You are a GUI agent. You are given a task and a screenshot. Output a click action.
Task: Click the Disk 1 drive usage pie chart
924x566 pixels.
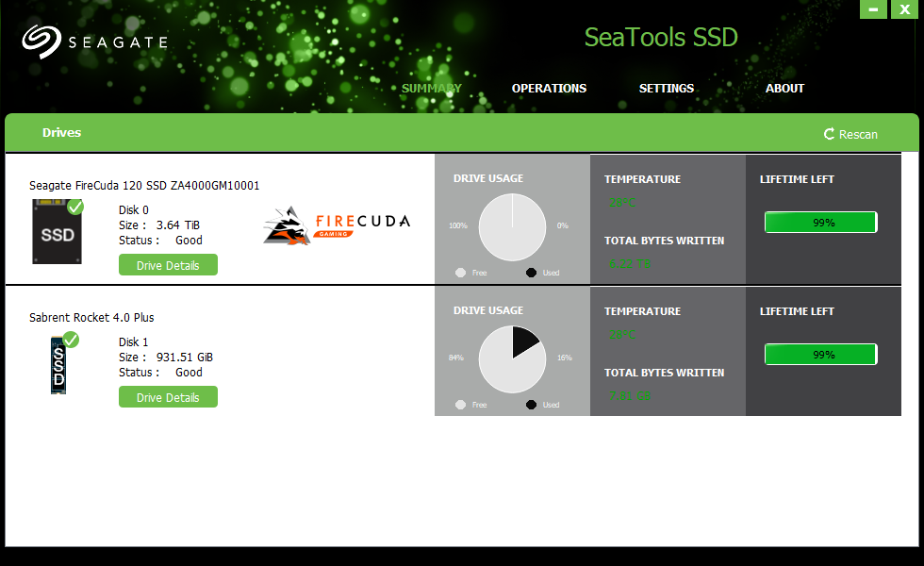click(512, 359)
